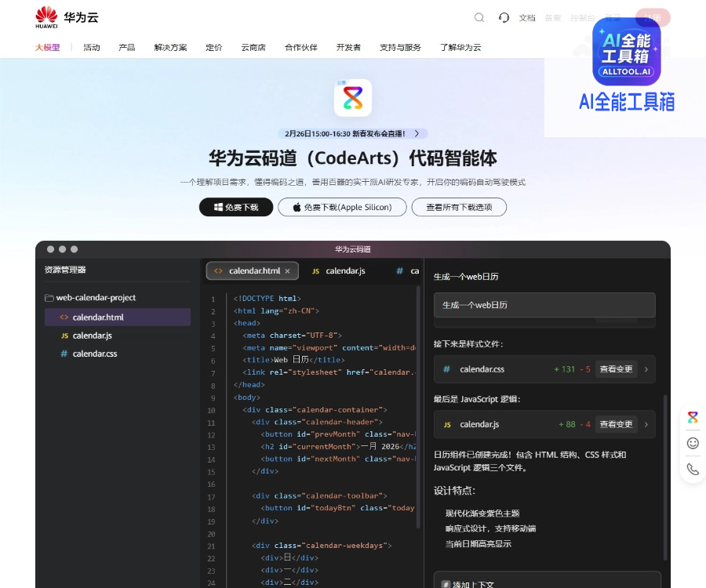This screenshot has width=706, height=588.
Task: Switch to the calendar.html editor tab
Action: (252, 270)
